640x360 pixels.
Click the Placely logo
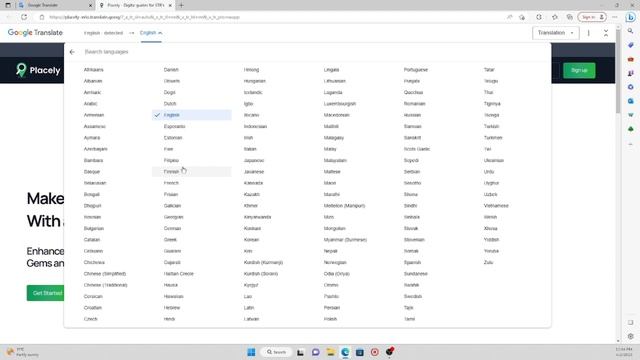click(x=38, y=70)
